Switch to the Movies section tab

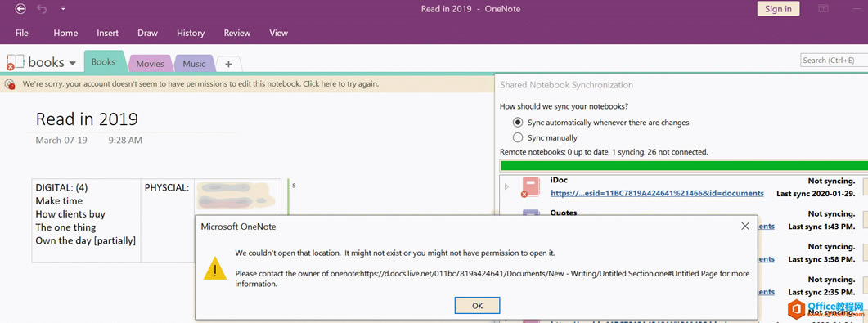click(150, 64)
